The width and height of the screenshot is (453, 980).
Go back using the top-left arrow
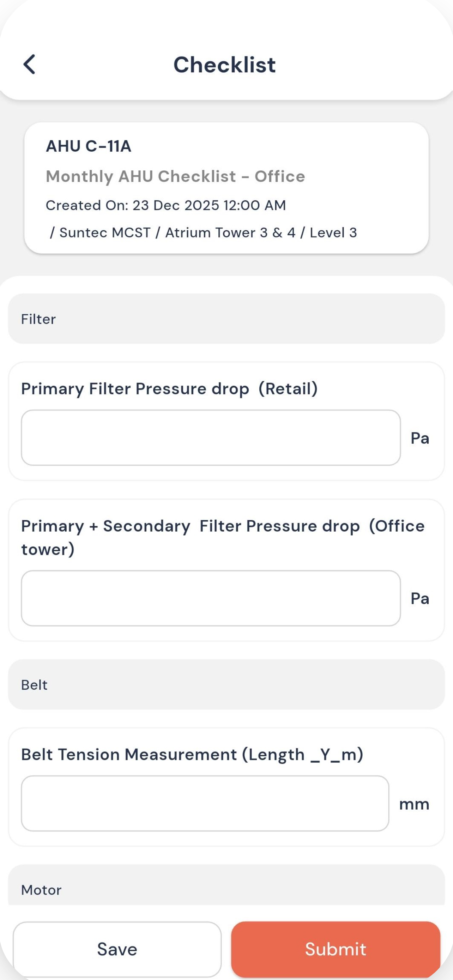point(29,64)
